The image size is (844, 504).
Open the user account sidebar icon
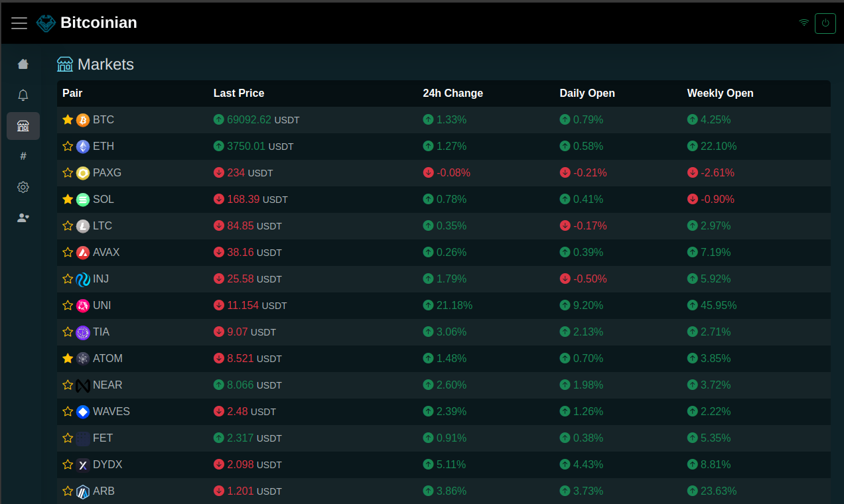[x=23, y=218]
